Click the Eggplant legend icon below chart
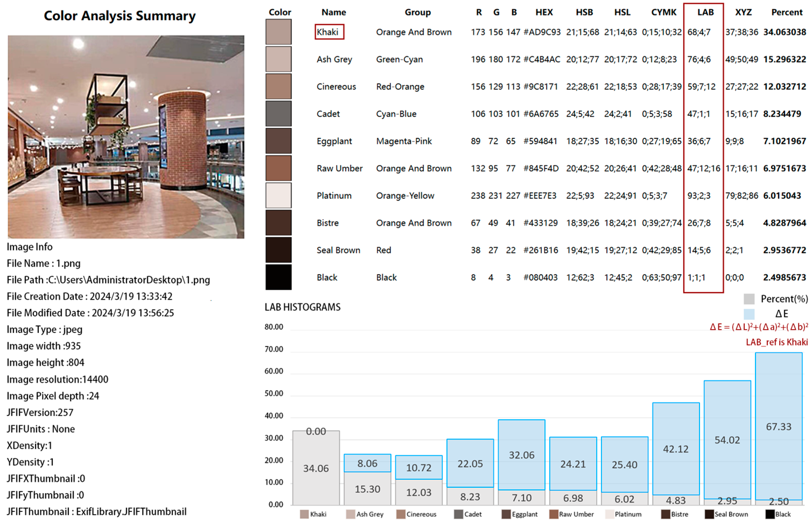 click(506, 514)
